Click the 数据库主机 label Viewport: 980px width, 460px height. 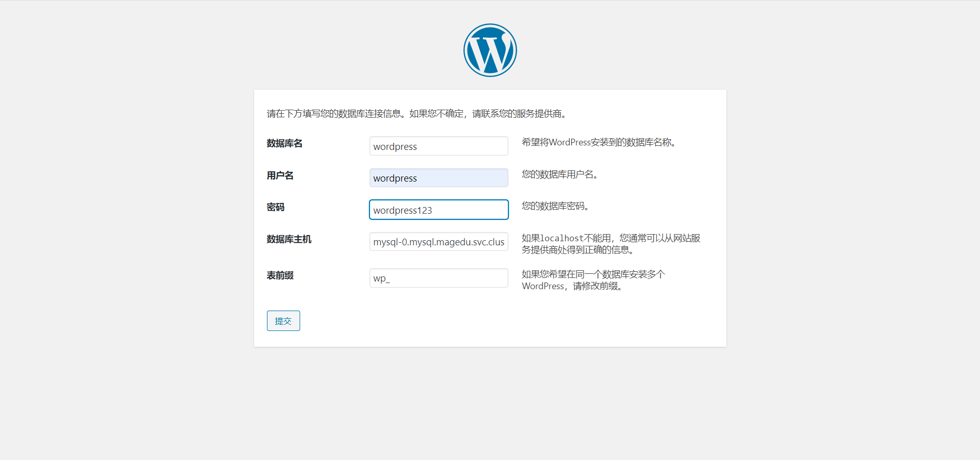click(289, 239)
